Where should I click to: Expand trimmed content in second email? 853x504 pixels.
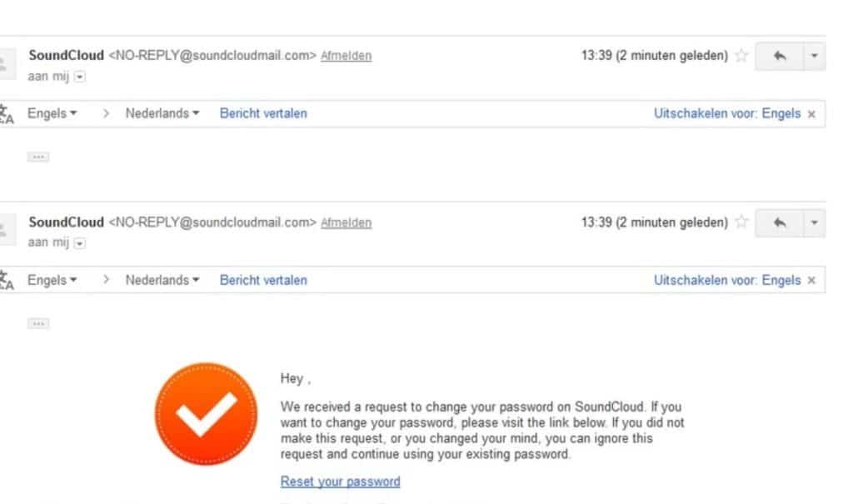tap(38, 323)
